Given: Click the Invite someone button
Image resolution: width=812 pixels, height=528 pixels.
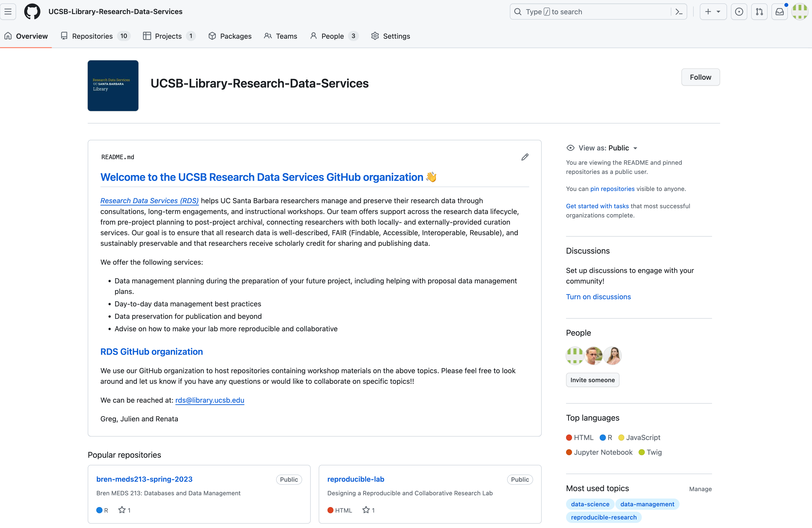Looking at the screenshot, I should coord(592,380).
